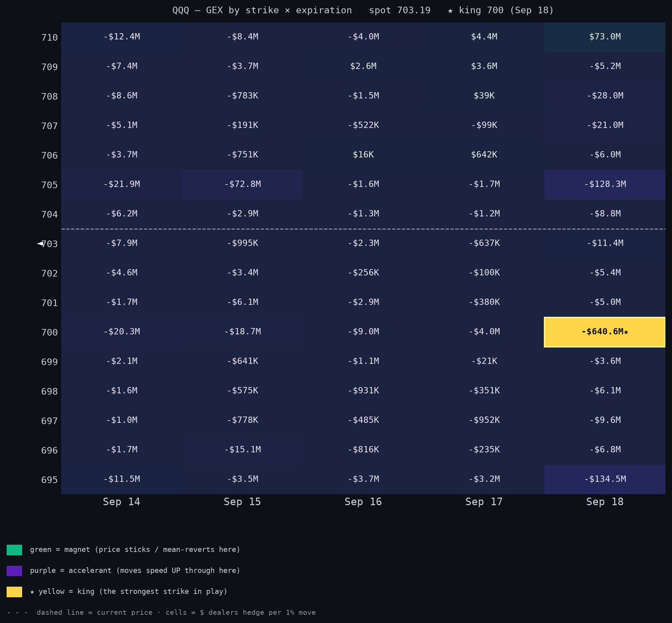Click the -$6.2M cell at 704 Sep 14
This screenshot has width=672, height=623.
pyautogui.click(x=122, y=214)
